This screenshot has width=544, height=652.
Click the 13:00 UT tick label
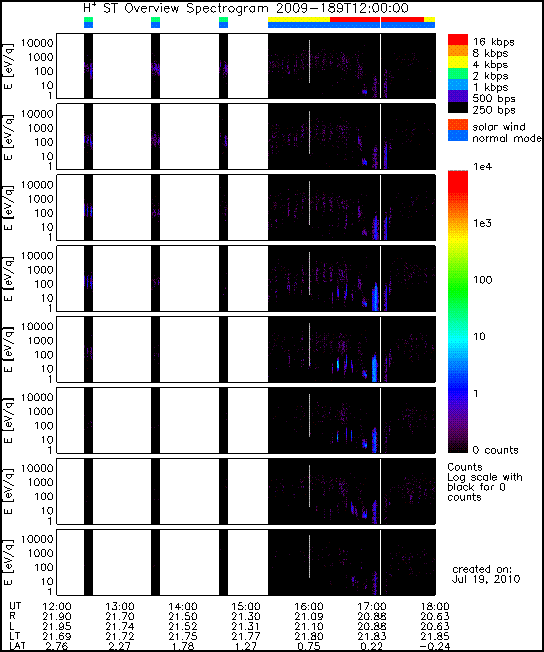(119, 606)
